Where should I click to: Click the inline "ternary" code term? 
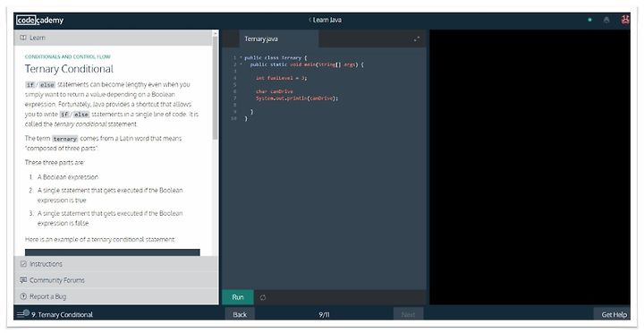point(65,139)
